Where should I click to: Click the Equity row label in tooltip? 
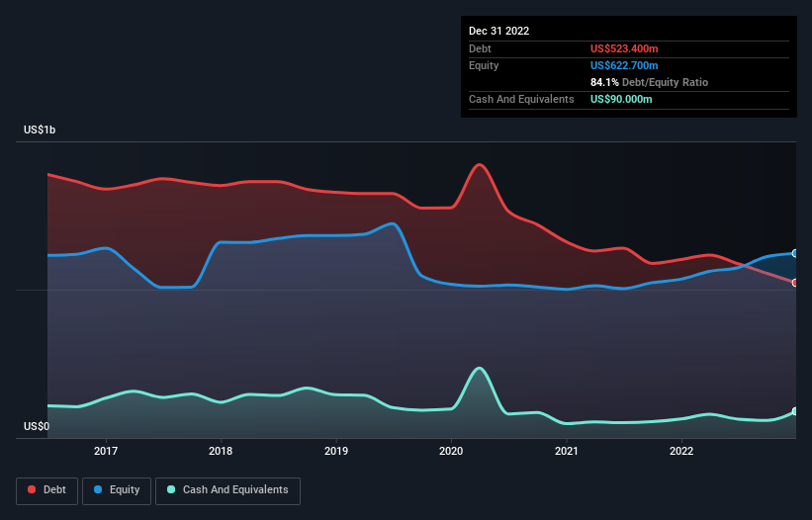484,65
